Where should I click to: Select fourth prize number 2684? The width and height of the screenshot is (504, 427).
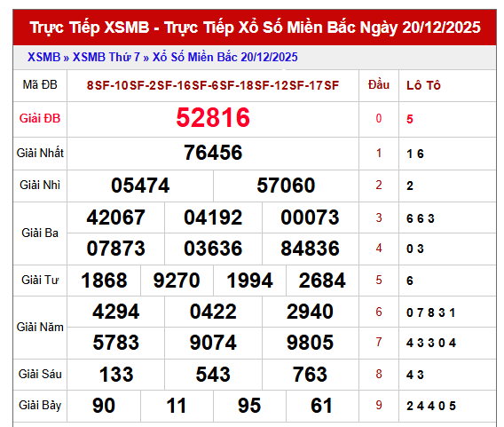[x=322, y=281]
